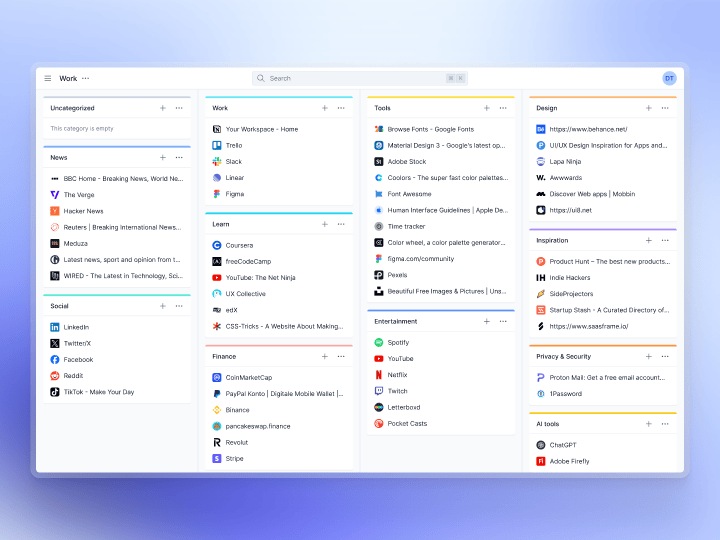Add bookmark to Tools category

pyautogui.click(x=487, y=108)
